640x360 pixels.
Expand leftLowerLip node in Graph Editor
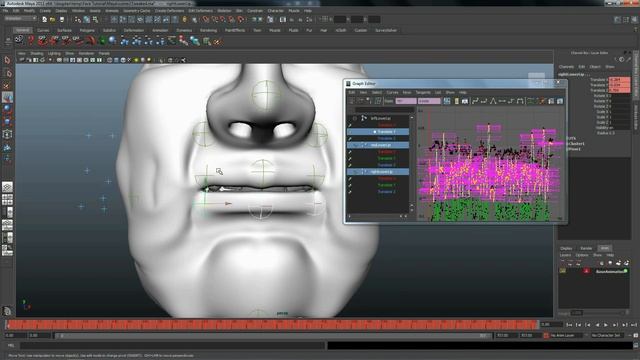coord(354,118)
